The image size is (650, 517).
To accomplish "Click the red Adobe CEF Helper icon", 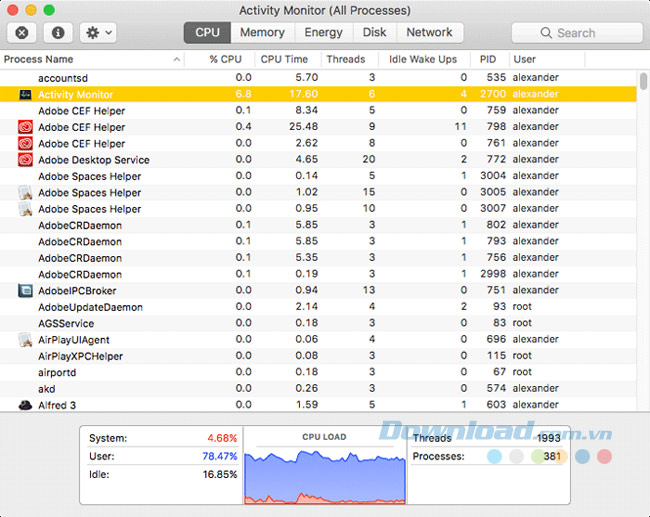I will pos(26,127).
